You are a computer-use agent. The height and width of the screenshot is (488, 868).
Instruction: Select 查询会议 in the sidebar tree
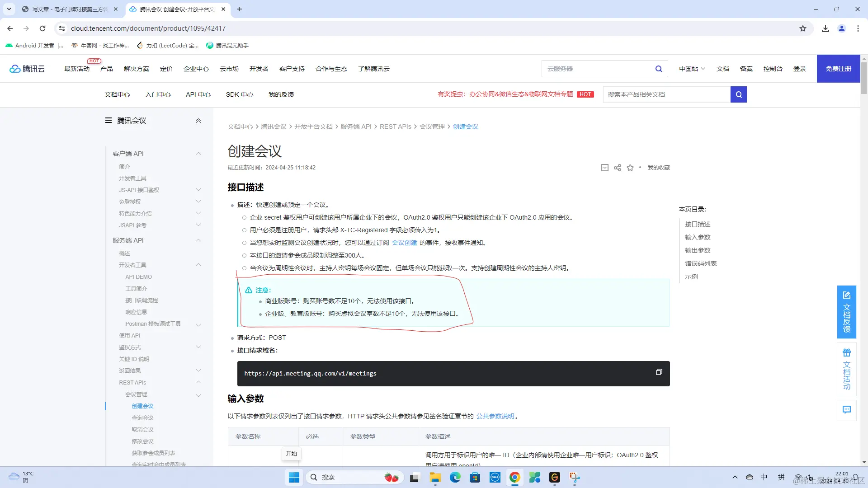pyautogui.click(x=142, y=418)
